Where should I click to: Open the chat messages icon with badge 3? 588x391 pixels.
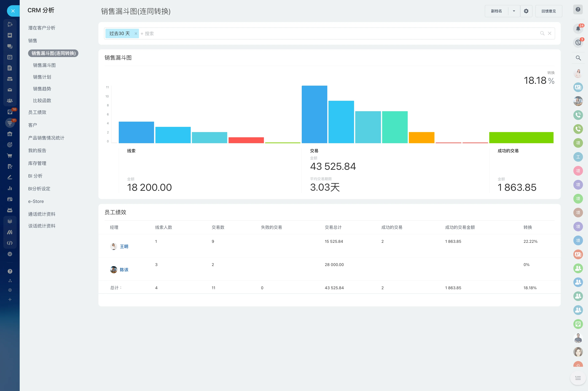pos(578,43)
